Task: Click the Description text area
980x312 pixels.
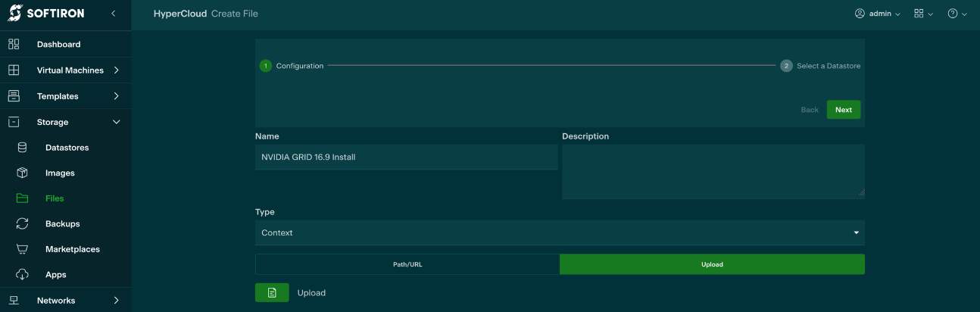Action: click(713, 171)
